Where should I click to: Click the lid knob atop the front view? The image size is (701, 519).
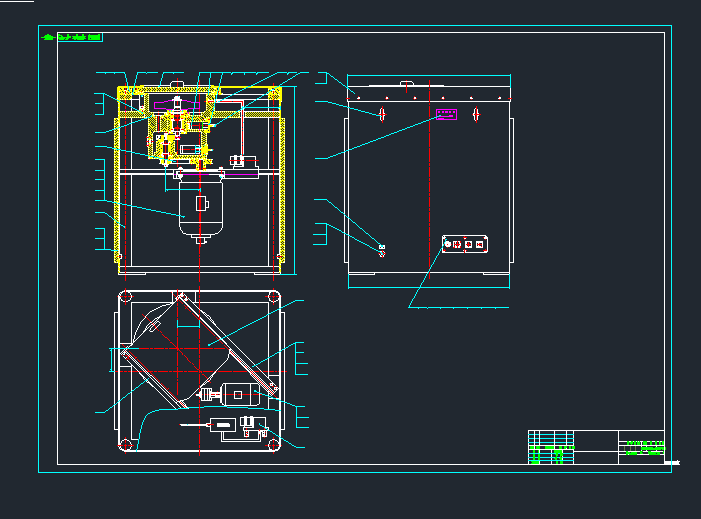click(x=177, y=84)
